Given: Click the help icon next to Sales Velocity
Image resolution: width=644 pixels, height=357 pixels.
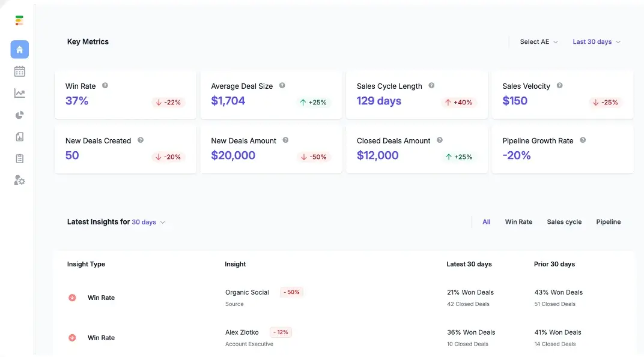Looking at the screenshot, I should tap(559, 85).
